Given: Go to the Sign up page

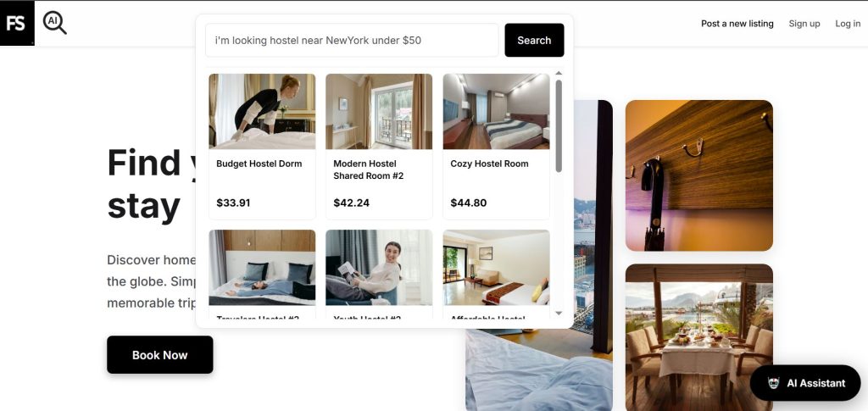Looking at the screenshot, I should (x=804, y=23).
